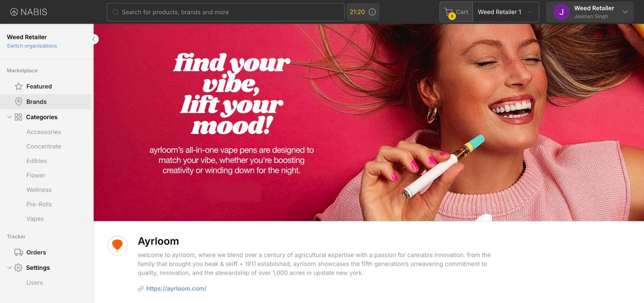Focus the product search field

pyautogui.click(x=226, y=12)
